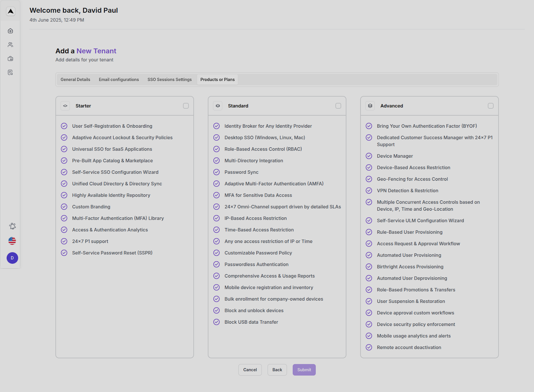Open the Briefcase icon in the sidebar

pos(10,59)
